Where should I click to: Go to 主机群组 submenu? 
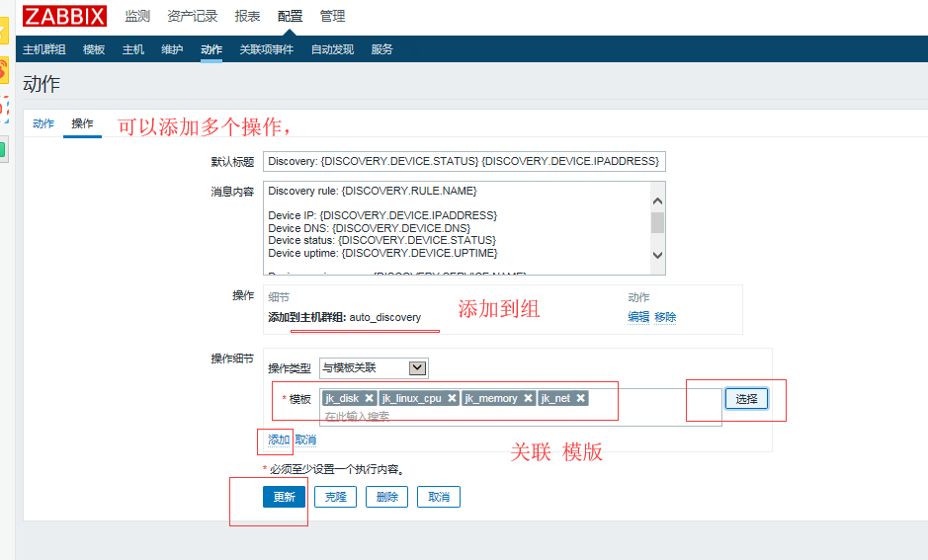44,49
